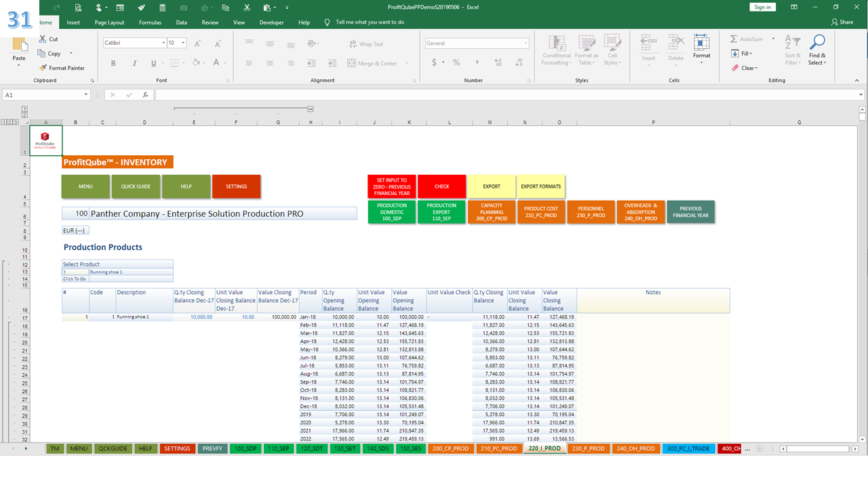Show outline row level 3
868x488 pixels.
(16, 122)
